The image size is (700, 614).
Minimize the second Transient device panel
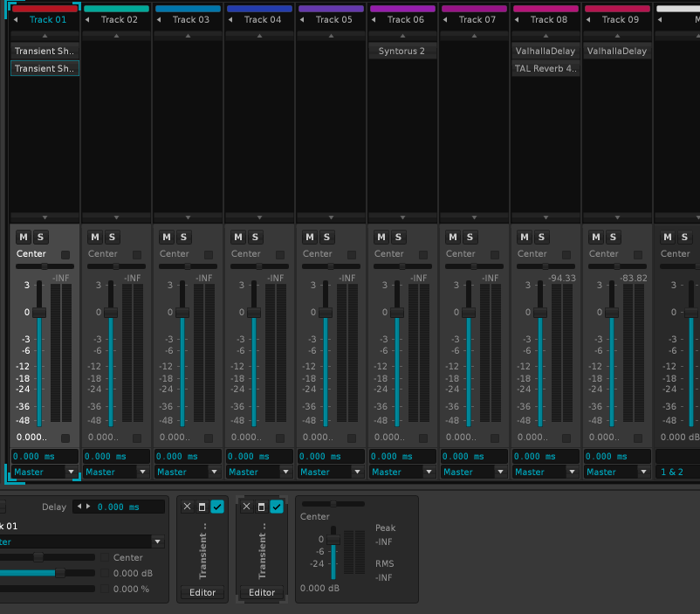[x=261, y=507]
